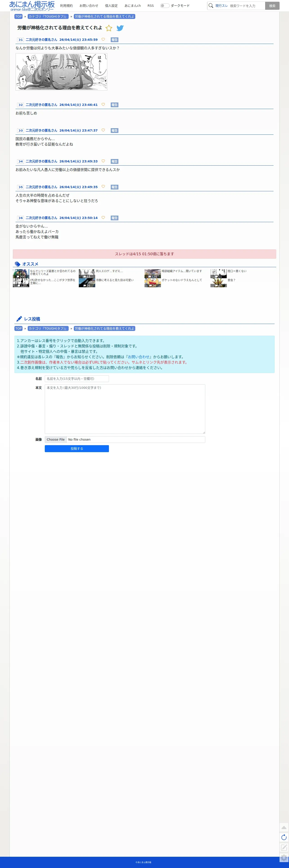Image resolution: width=289 pixels, height=868 pixels.
Task: Select the 現行スレ search scope label
Action: point(222,6)
